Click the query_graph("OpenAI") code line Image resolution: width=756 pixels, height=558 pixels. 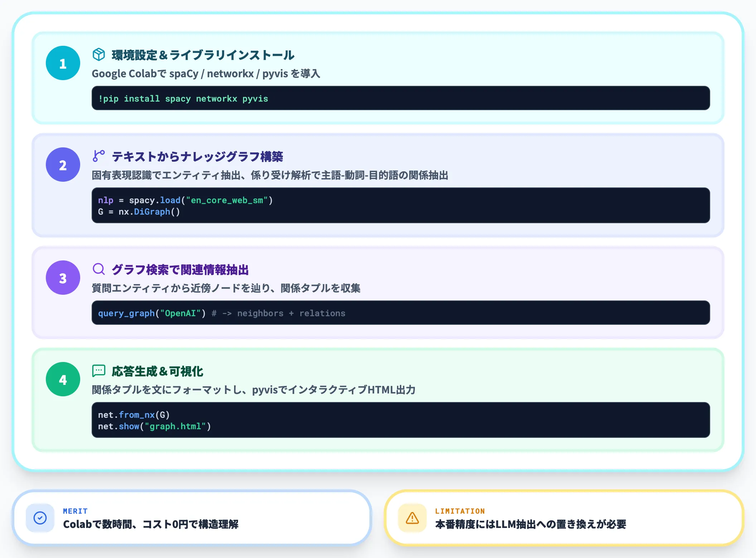pos(222,313)
